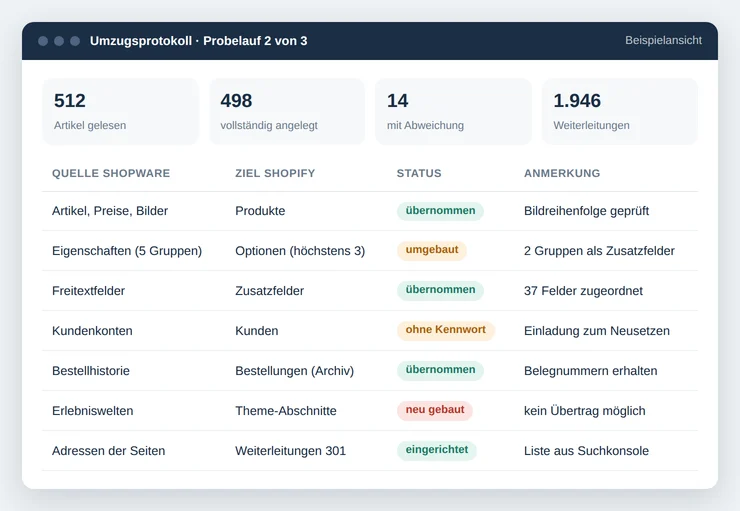Click the 'ohne Kennwort' status badge
This screenshot has width=740, height=511.
point(446,330)
